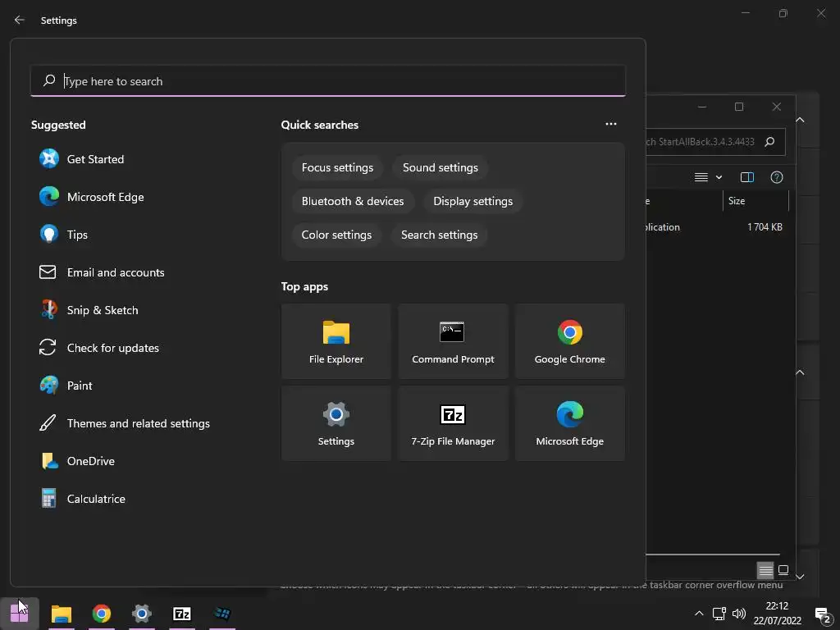Screen dimensions: 840x630
Task: Open File Explorer in Top apps
Action: 336,341
